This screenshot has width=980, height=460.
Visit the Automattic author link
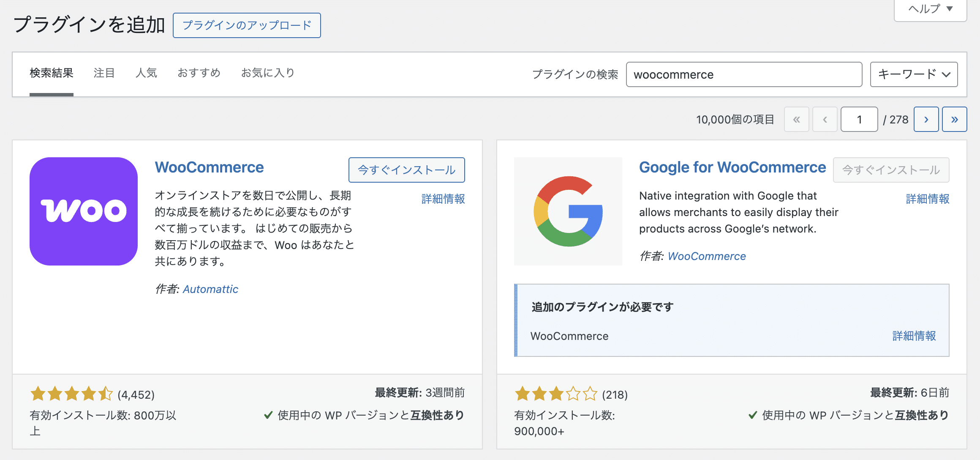tap(210, 289)
